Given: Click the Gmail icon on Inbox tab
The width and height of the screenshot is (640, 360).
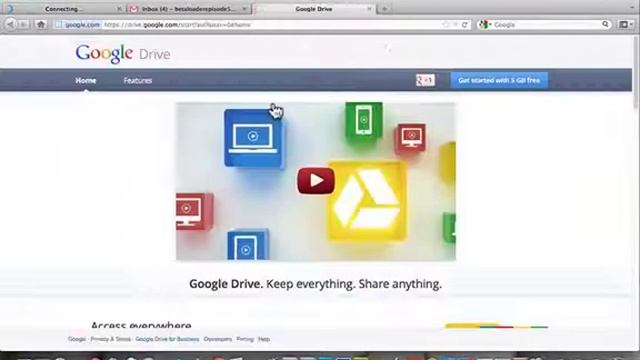Looking at the screenshot, I should 134,9.
